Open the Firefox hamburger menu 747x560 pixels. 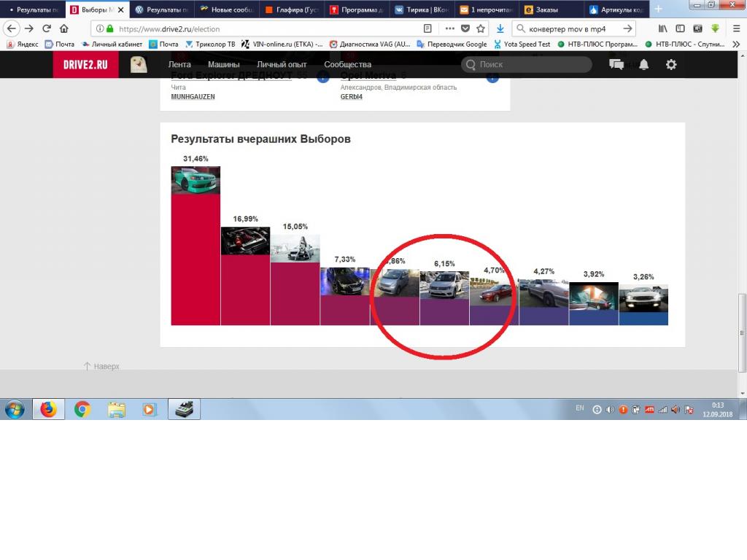click(736, 28)
